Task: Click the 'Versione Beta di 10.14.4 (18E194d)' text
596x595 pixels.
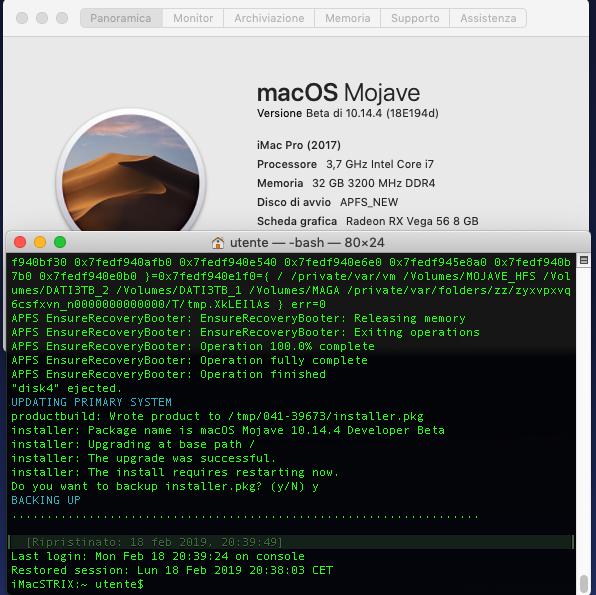Action: tap(348, 113)
